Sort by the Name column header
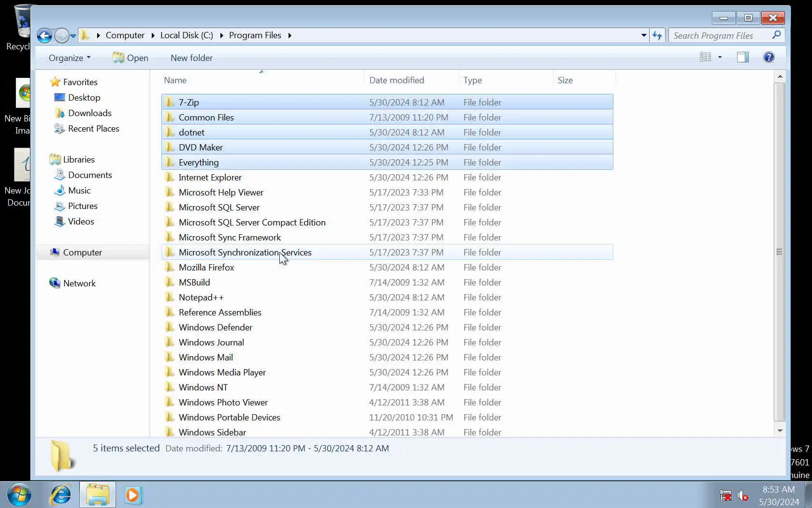Screen dimensions: 812x508 click(x=263, y=80)
